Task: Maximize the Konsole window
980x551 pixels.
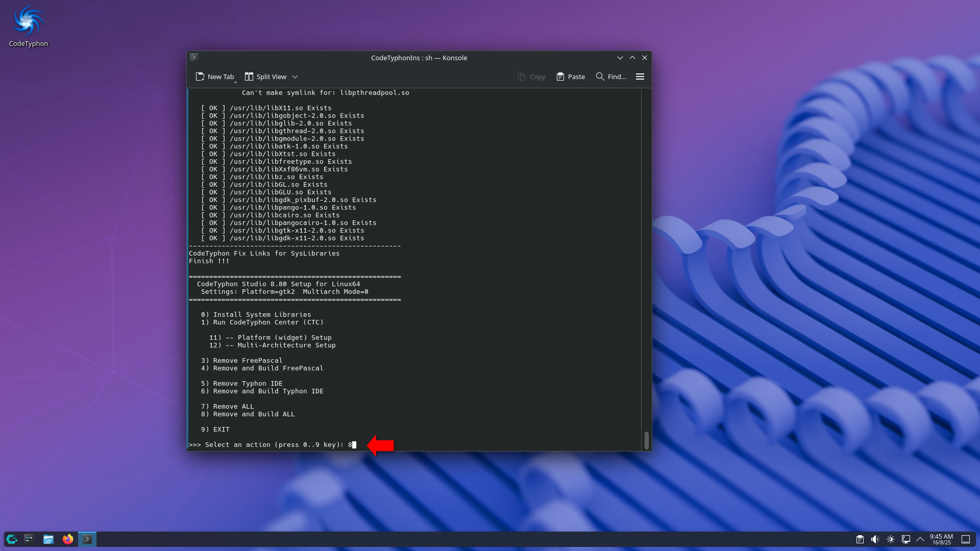Action: 632,58
